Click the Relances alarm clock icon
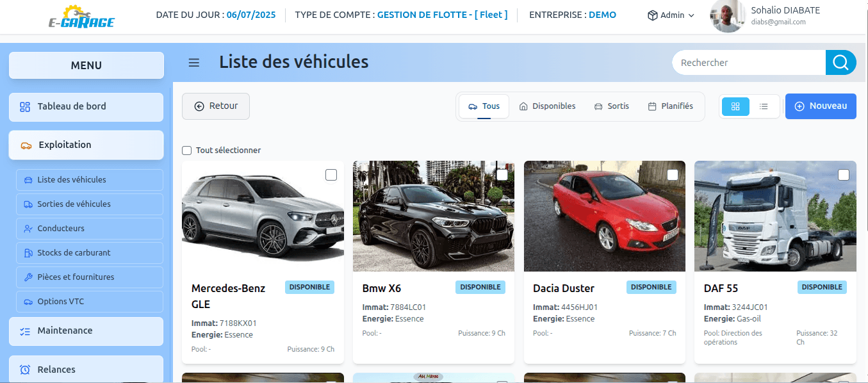 tap(25, 370)
